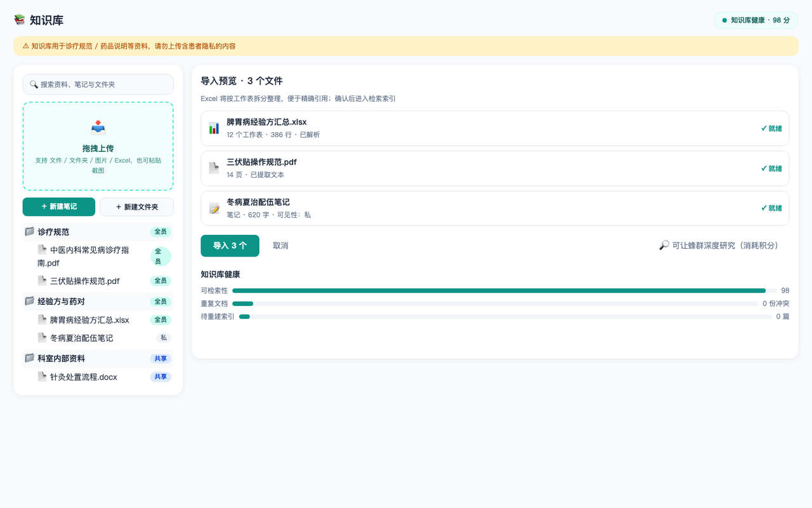Viewport: 812px width, 508px height.
Task: Expand or collapse the 诊疗规范 folder
Action: click(x=98, y=232)
